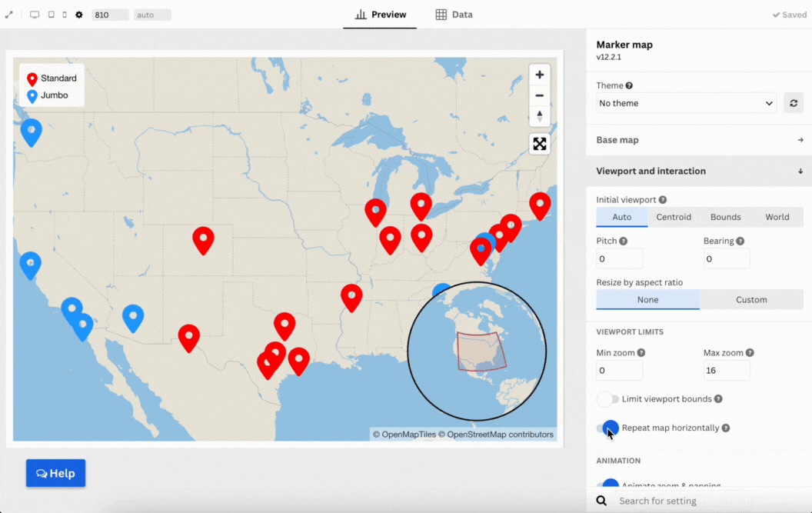Screen dimensions: 812x513
Task: Zoom in on the map
Action: 539,75
